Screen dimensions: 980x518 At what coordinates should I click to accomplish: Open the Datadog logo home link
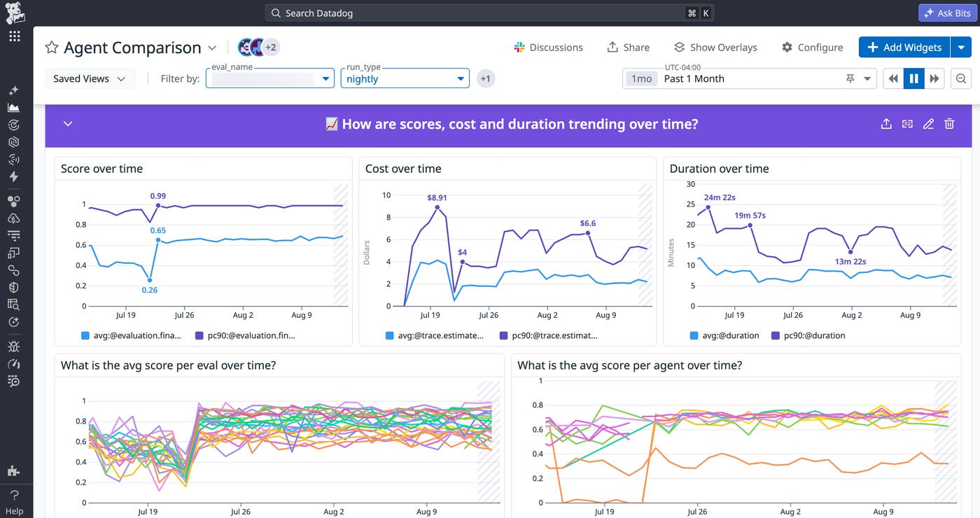pos(14,13)
